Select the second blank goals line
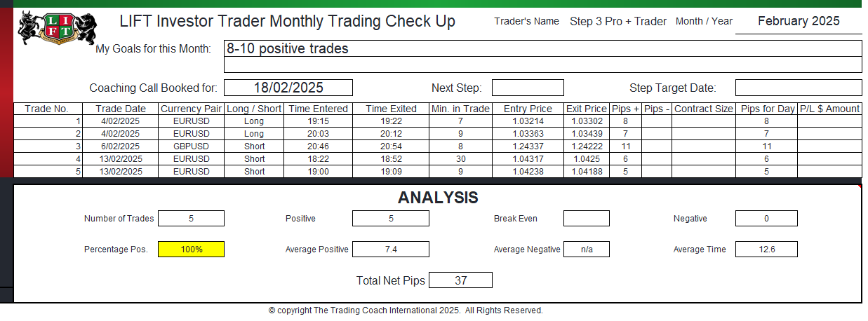868x321 pixels. [x=542, y=65]
